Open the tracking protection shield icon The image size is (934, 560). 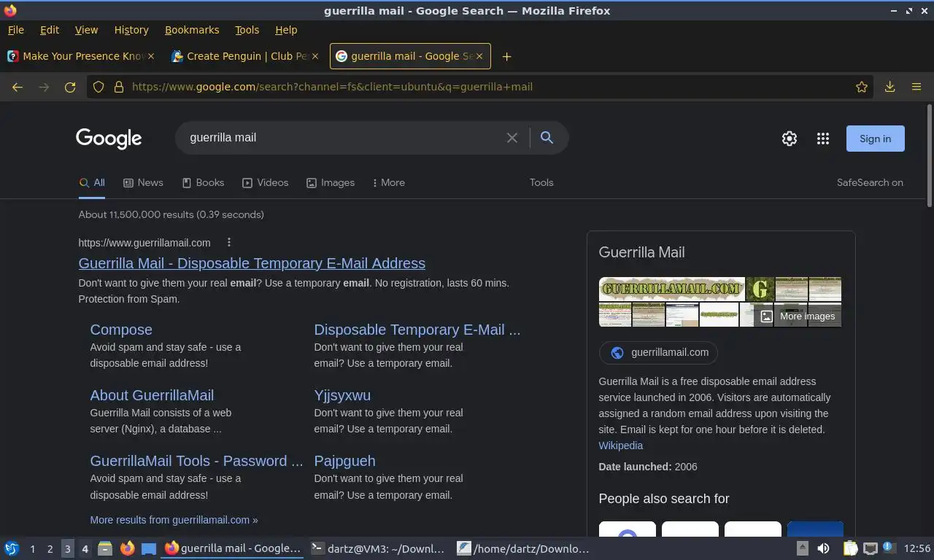point(99,87)
